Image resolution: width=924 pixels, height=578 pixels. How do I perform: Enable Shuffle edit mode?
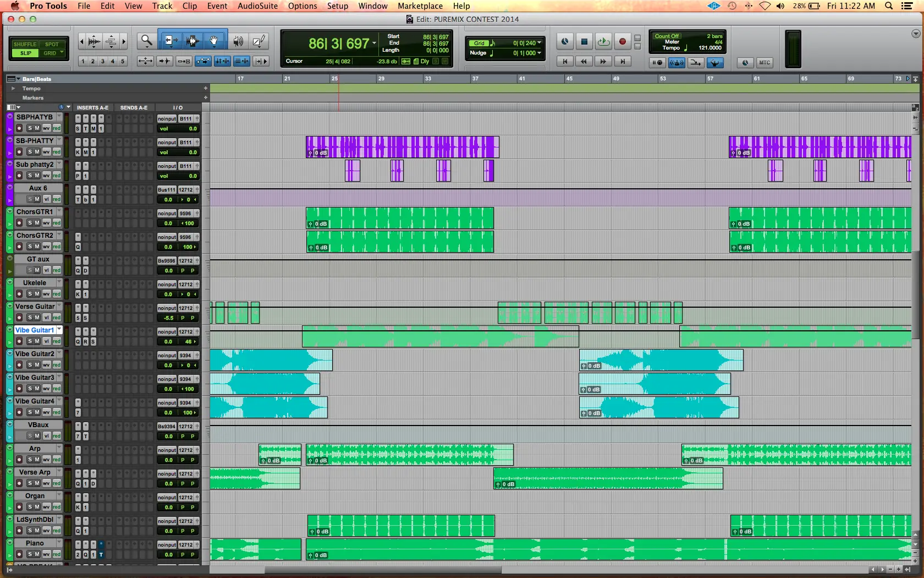click(25, 44)
